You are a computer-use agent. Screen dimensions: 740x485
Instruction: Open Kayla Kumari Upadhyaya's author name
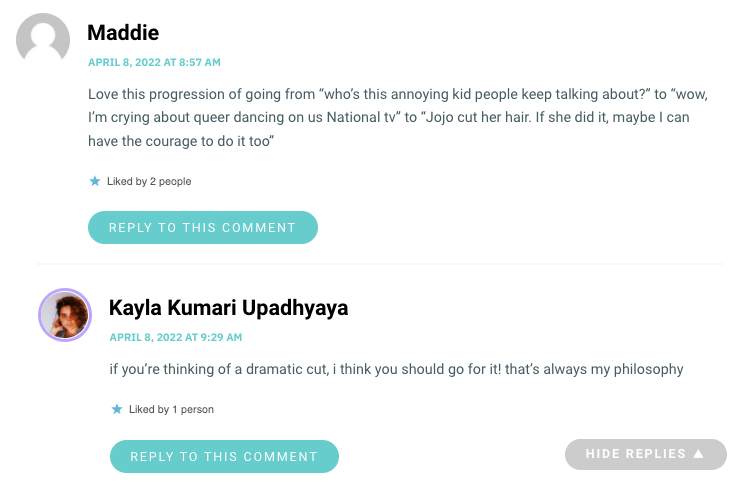[228, 308]
